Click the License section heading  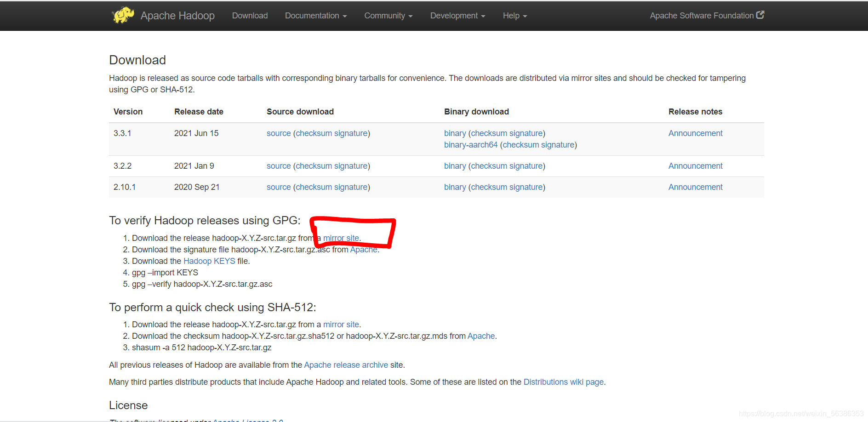(128, 405)
